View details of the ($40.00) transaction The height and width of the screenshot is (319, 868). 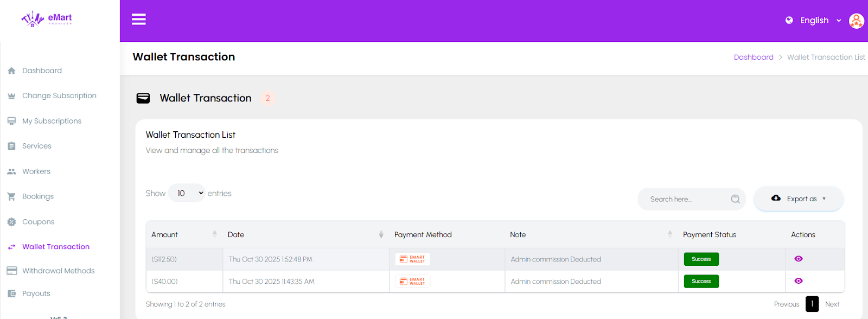click(x=798, y=281)
